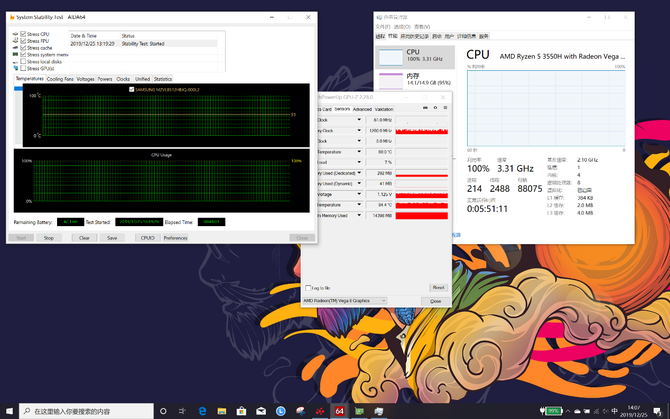Open the 启动 tab in Task Manager

click(437, 36)
